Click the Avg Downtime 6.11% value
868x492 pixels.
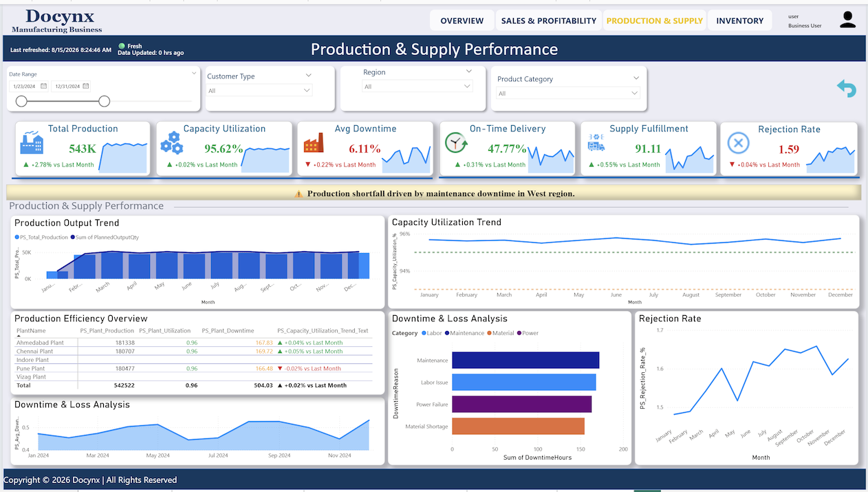pos(365,149)
